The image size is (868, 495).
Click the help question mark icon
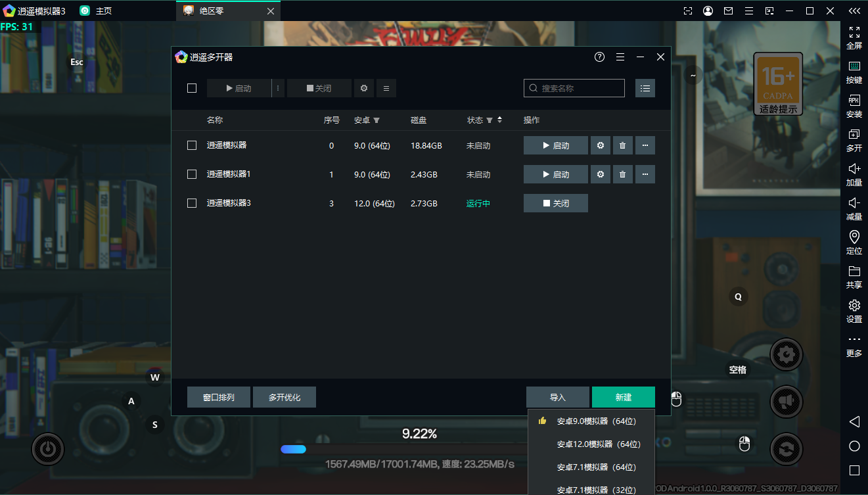pyautogui.click(x=599, y=57)
